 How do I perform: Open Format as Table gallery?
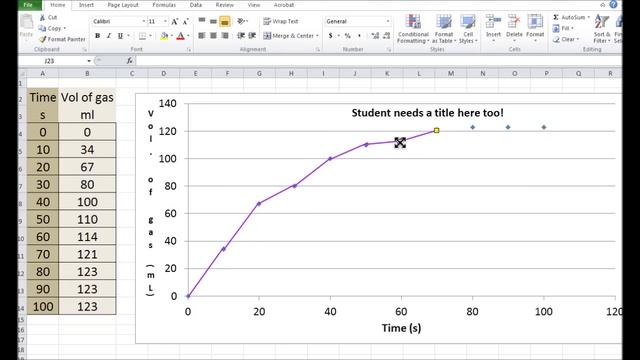point(444,29)
